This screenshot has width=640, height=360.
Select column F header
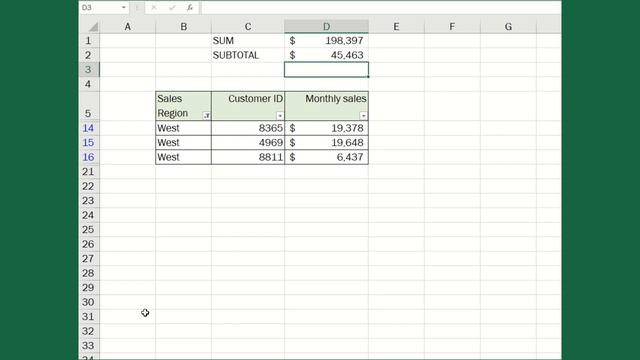(x=452, y=27)
